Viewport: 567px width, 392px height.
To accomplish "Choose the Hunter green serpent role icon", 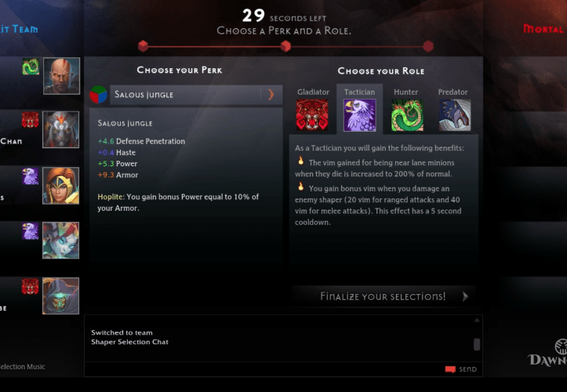I will point(407,115).
